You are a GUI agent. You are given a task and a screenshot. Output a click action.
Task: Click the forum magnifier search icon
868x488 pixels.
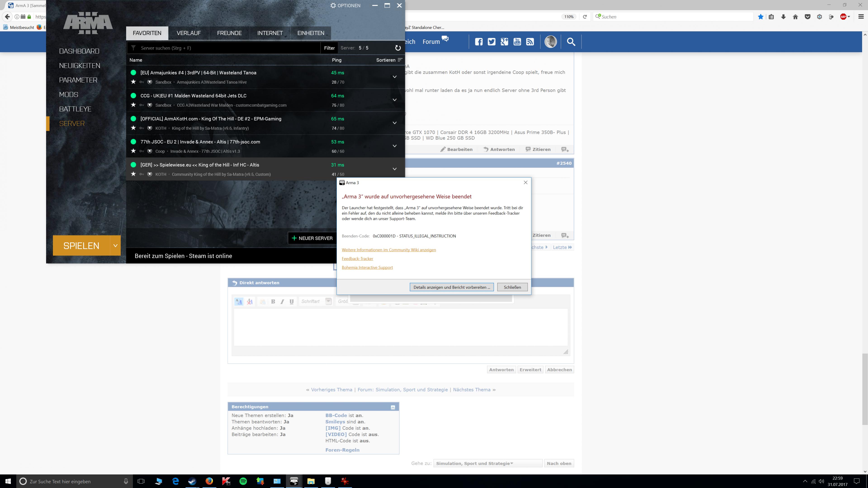click(x=571, y=42)
